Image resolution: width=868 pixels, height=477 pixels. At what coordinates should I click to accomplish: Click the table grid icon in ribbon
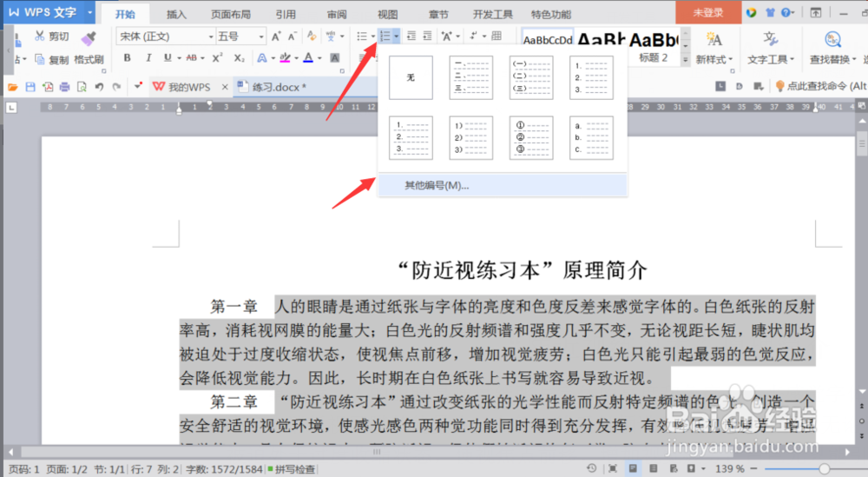click(x=496, y=36)
